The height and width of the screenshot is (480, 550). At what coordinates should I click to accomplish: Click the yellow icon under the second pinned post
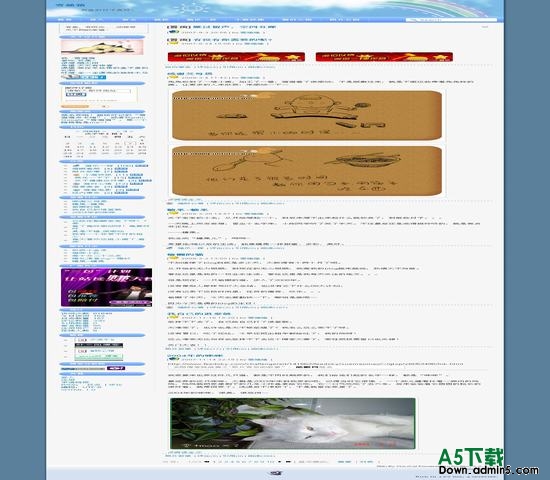[x=173, y=44]
